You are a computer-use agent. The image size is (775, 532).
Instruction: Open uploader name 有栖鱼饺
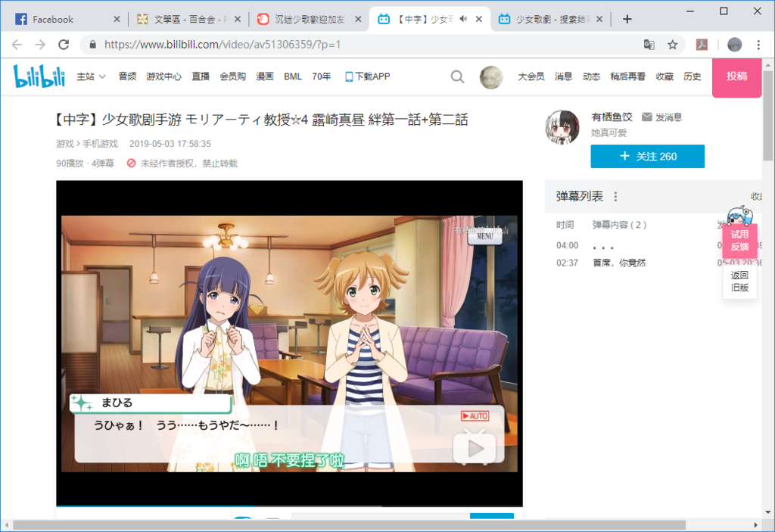pos(612,117)
